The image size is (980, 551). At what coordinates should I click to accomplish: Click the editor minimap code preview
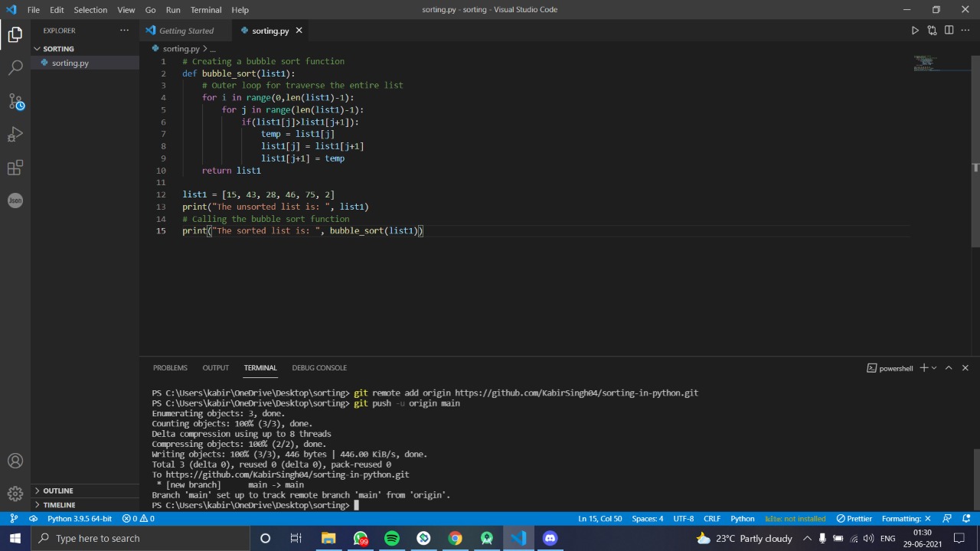(x=925, y=62)
